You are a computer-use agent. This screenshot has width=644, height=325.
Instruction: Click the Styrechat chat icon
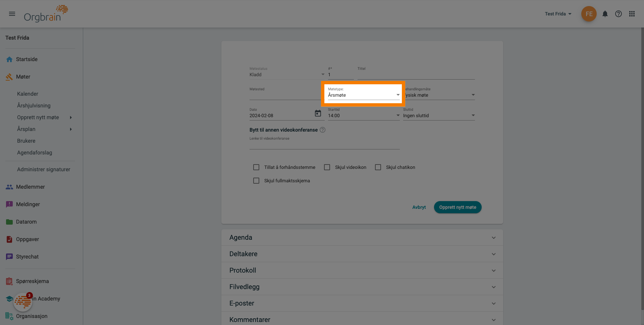click(9, 257)
